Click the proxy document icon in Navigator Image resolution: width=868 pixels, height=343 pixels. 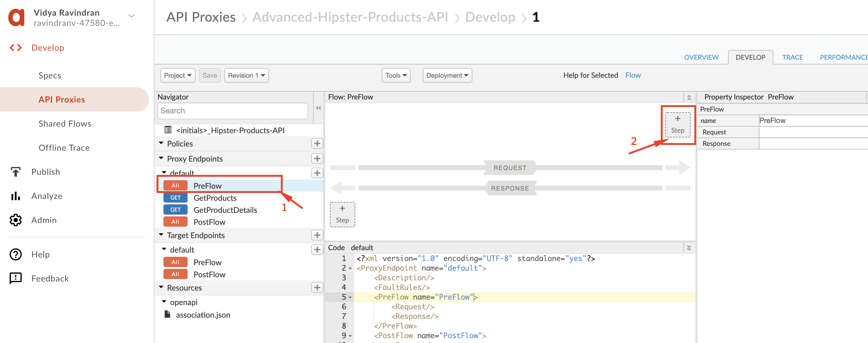pos(168,130)
